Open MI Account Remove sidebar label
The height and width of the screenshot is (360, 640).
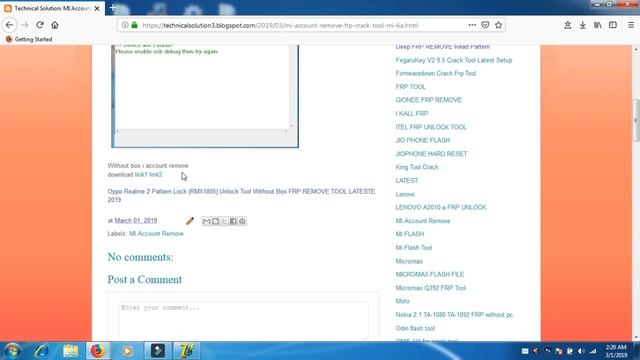click(422, 221)
